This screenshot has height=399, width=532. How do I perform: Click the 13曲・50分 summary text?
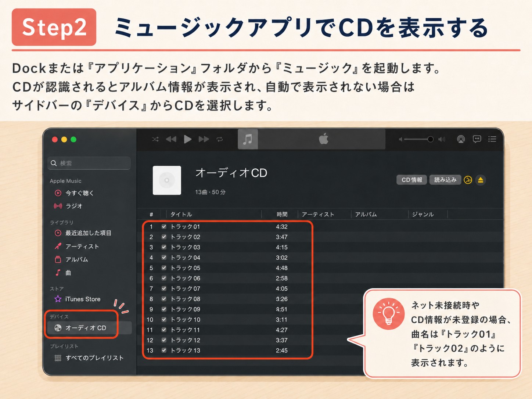tap(210, 192)
